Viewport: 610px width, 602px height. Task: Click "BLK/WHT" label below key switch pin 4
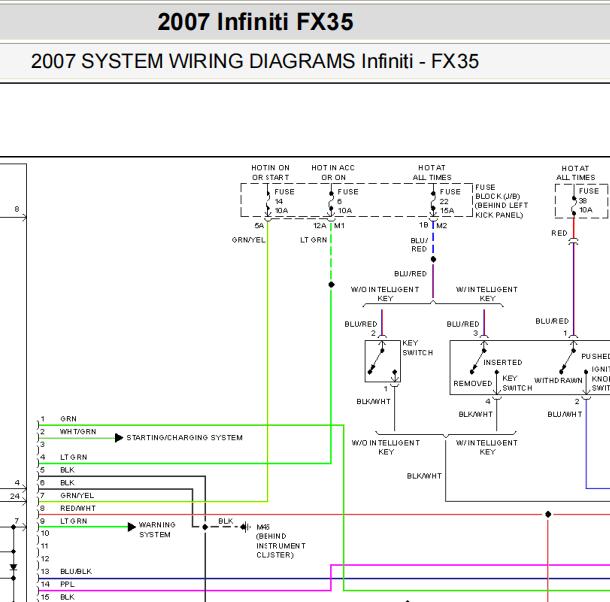tap(475, 414)
